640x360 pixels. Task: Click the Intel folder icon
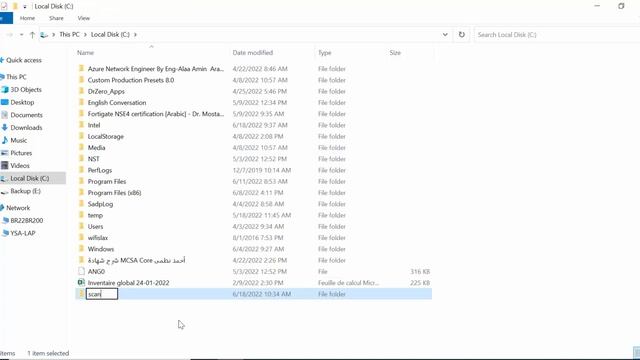tap(81, 124)
